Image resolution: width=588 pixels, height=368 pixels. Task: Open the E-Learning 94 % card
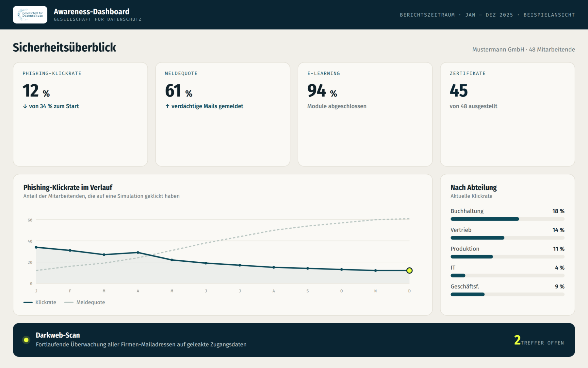click(x=365, y=114)
